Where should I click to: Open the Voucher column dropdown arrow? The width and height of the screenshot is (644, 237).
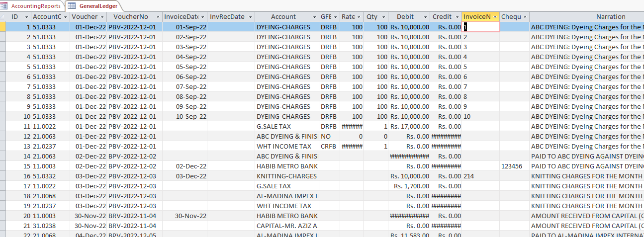click(x=102, y=17)
